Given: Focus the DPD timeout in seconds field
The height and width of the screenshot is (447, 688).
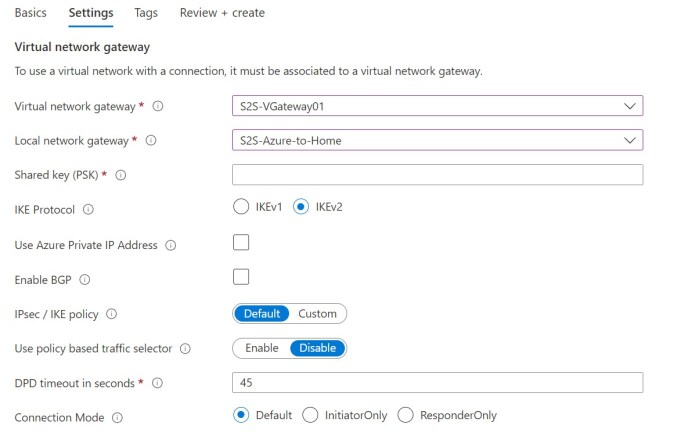Looking at the screenshot, I should 437,383.
